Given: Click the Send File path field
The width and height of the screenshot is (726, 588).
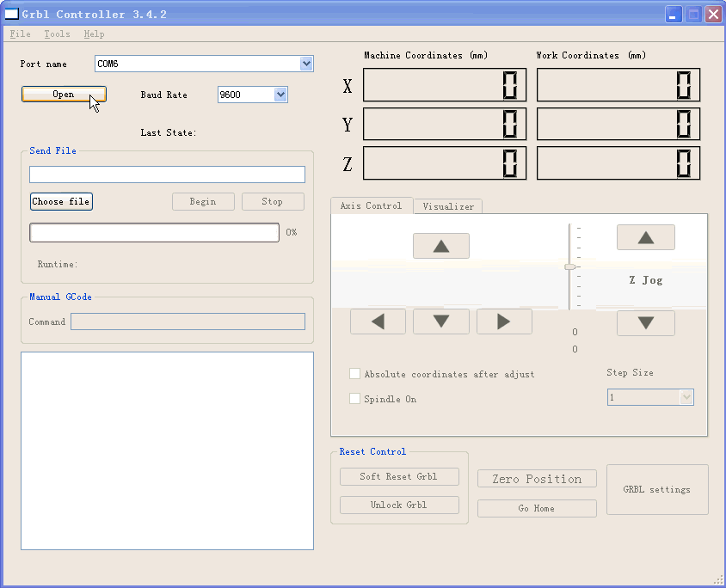Looking at the screenshot, I should tap(167, 175).
